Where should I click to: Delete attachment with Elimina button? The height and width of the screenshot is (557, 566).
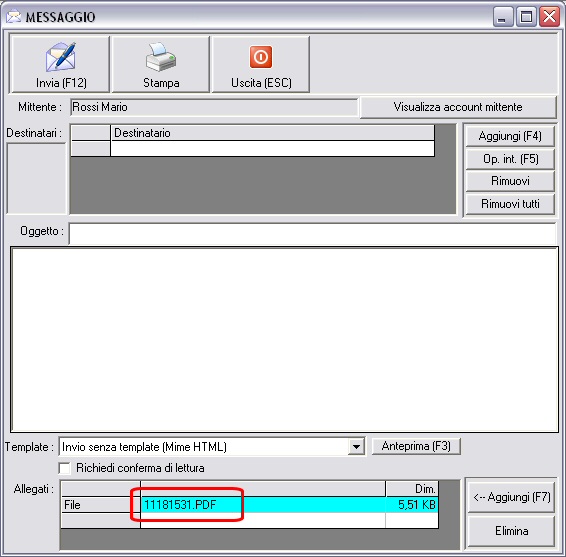511,531
